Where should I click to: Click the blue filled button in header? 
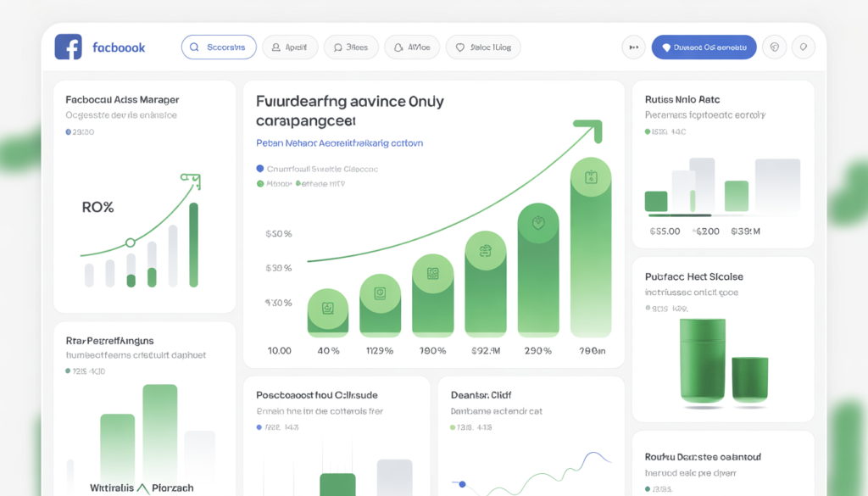(x=704, y=47)
